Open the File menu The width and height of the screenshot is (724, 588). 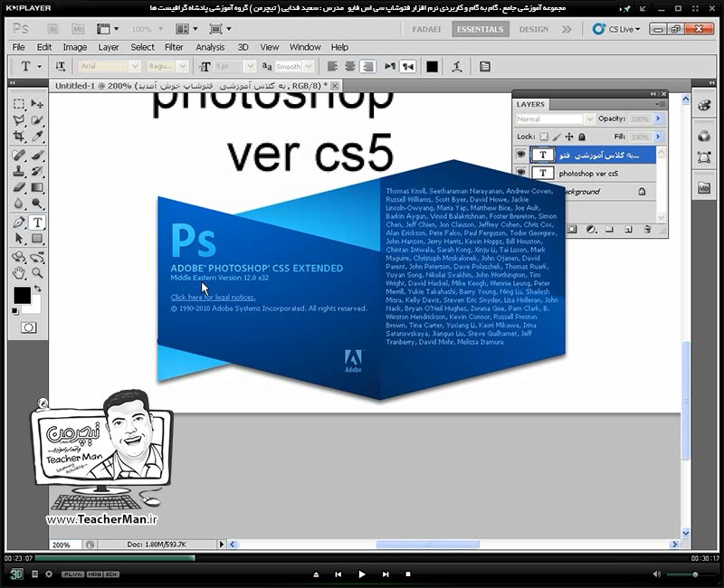(x=18, y=47)
